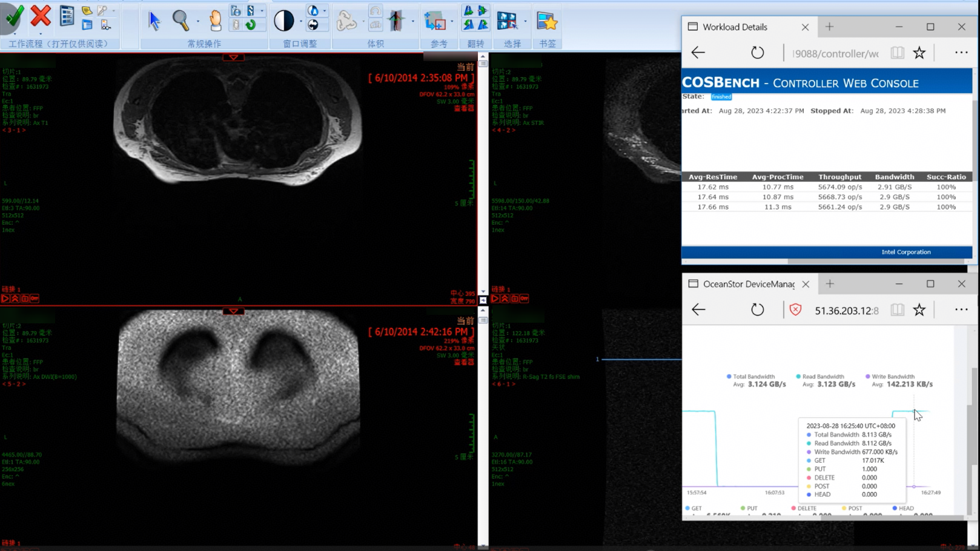Click the green rotate arrow icon

point(250,25)
